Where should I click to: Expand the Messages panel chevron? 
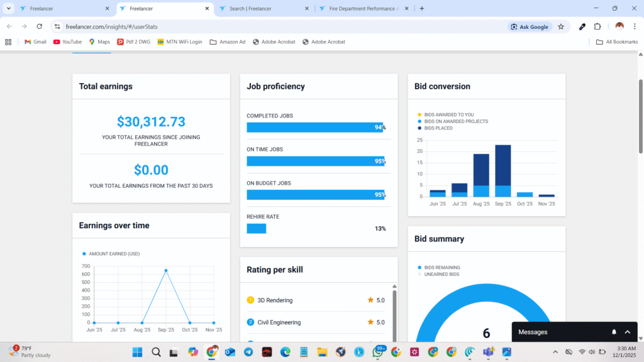627,332
